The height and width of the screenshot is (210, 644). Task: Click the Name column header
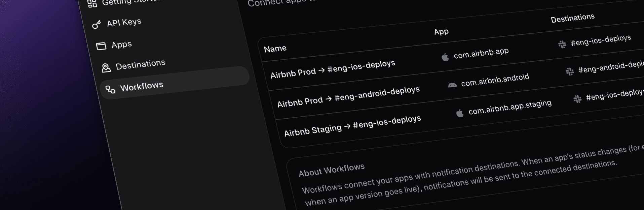(x=275, y=49)
